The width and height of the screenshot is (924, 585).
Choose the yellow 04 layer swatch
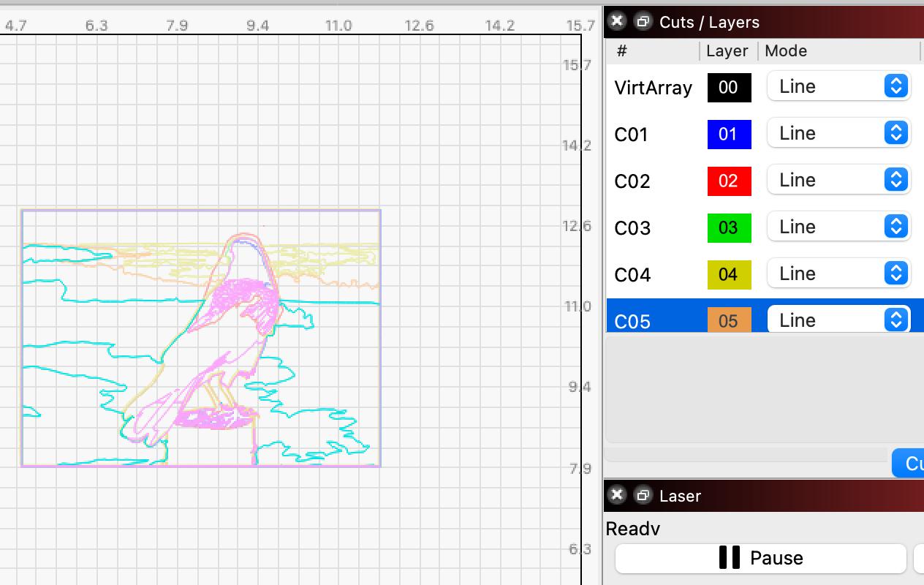729,275
